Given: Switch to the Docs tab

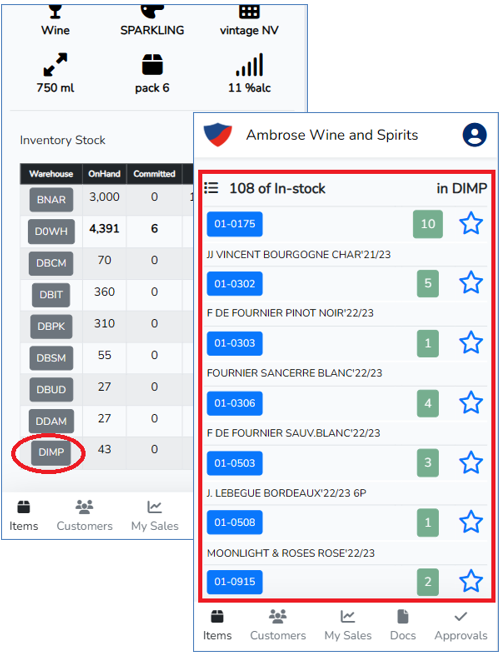Looking at the screenshot, I should pyautogui.click(x=403, y=625).
